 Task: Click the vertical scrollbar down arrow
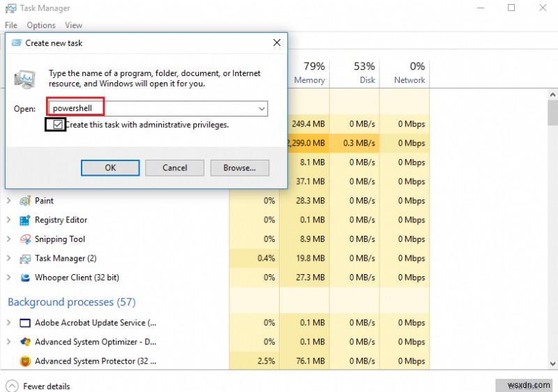pos(552,363)
